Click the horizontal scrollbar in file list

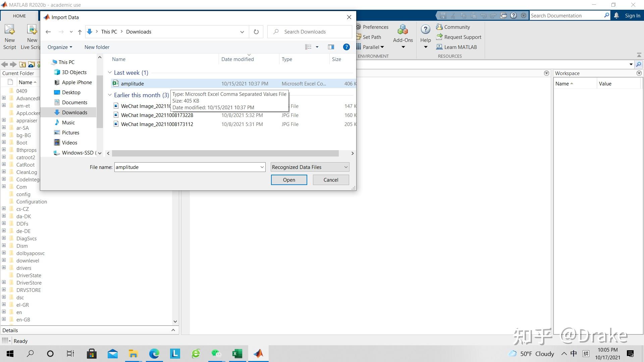click(x=225, y=153)
